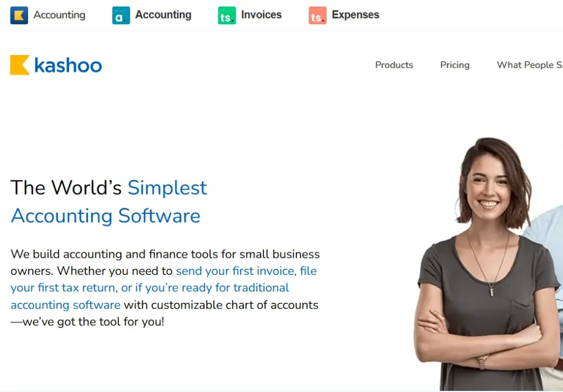Click the "What People Say" navigation item

(x=529, y=65)
